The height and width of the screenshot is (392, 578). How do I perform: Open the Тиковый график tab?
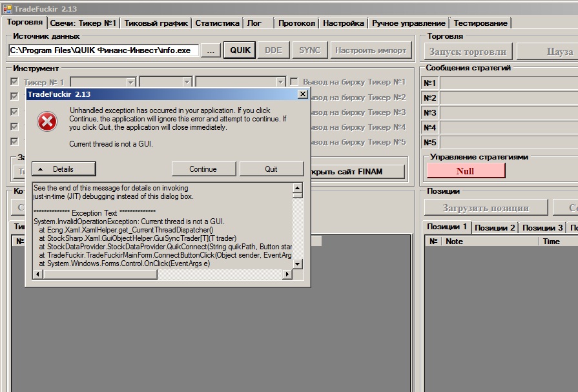pos(156,23)
